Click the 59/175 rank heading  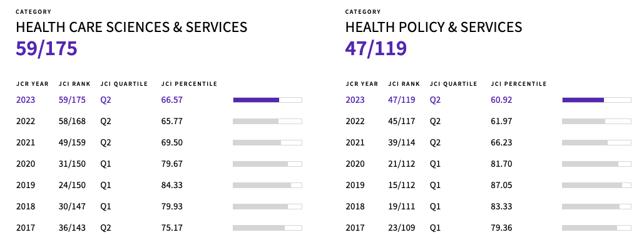46,48
